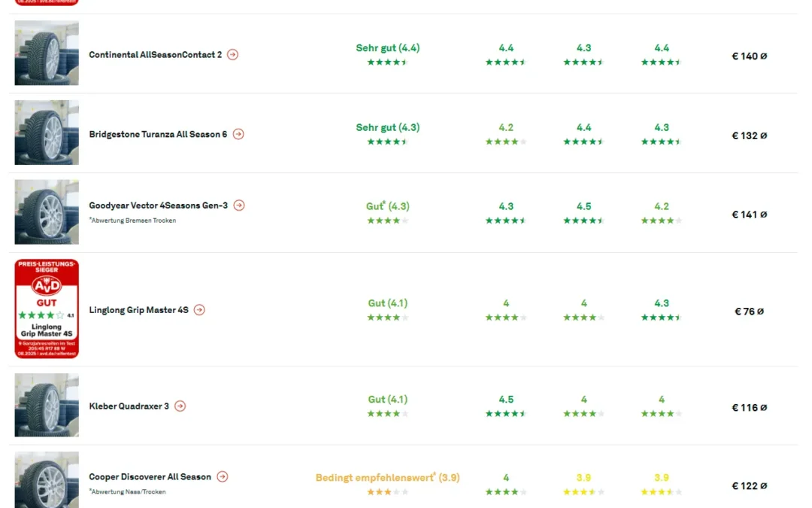Image resolution: width=812 pixels, height=508 pixels.
Task: Click the Continental tire thumbnail image
Action: pos(47,53)
